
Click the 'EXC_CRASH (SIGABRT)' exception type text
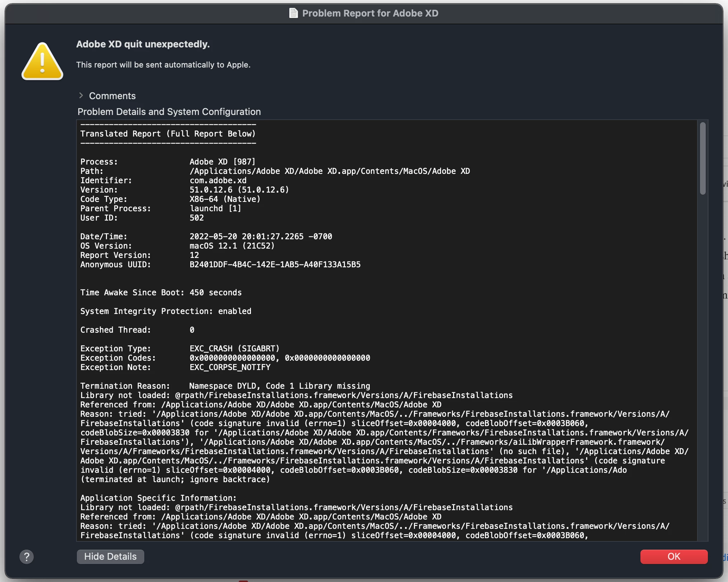234,349
